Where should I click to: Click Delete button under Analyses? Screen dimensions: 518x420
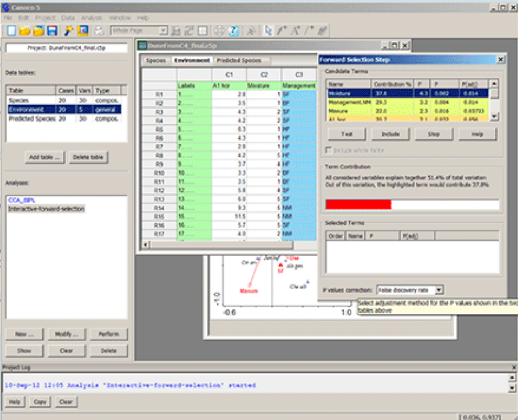(109, 351)
